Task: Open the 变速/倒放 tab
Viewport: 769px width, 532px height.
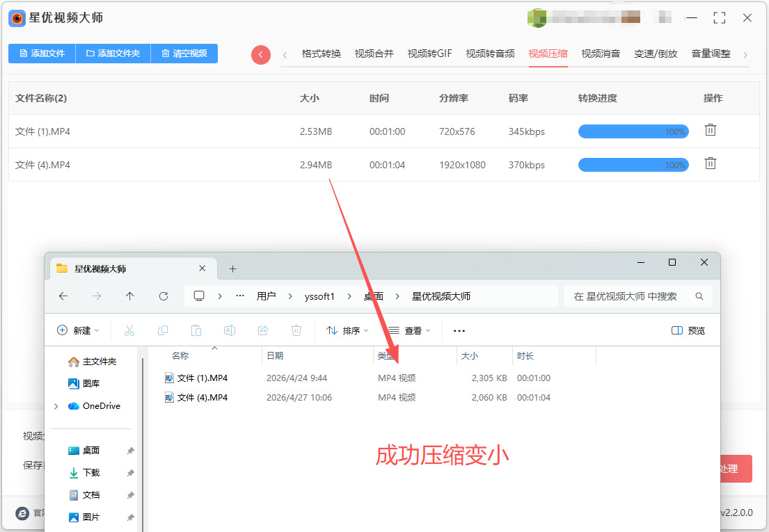Action: (656, 54)
